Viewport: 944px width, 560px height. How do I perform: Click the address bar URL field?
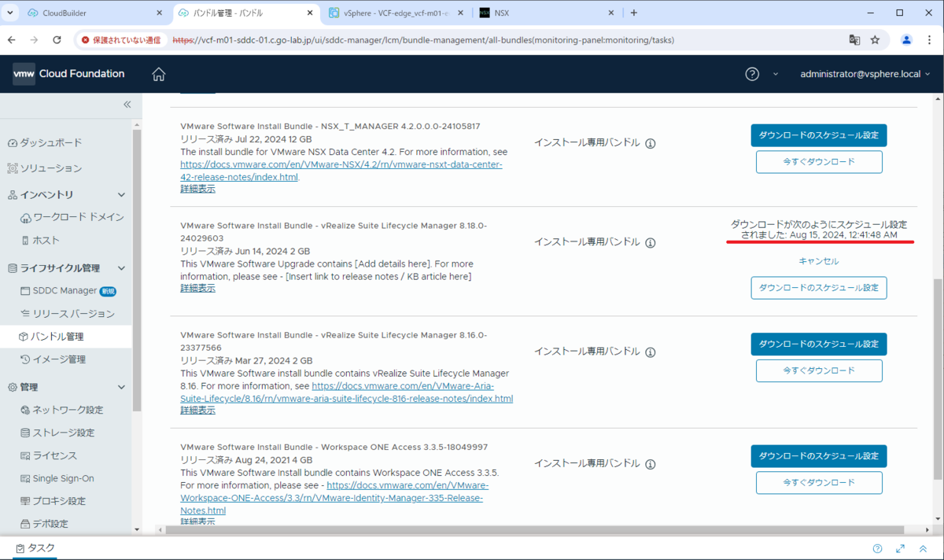pos(503,39)
